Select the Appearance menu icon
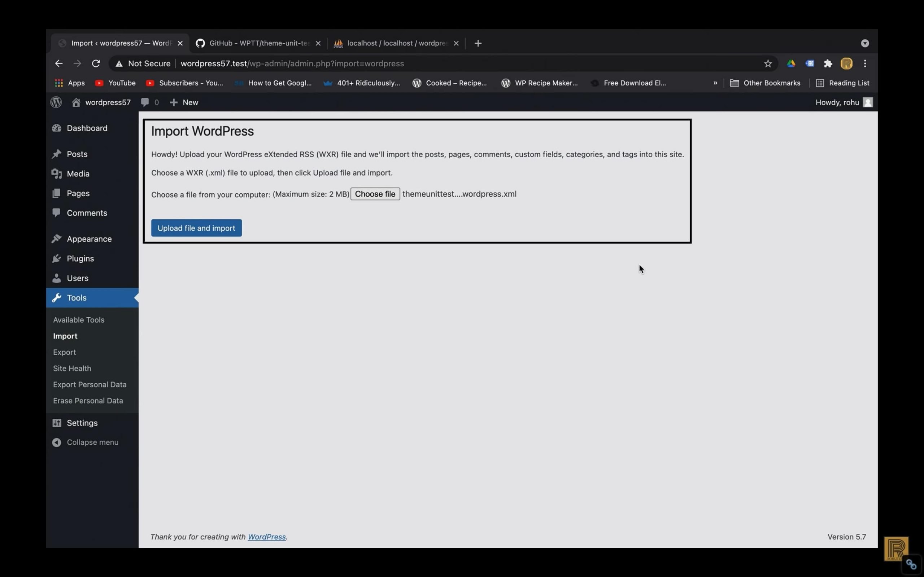Screen dimensions: 924x577 pos(57,239)
